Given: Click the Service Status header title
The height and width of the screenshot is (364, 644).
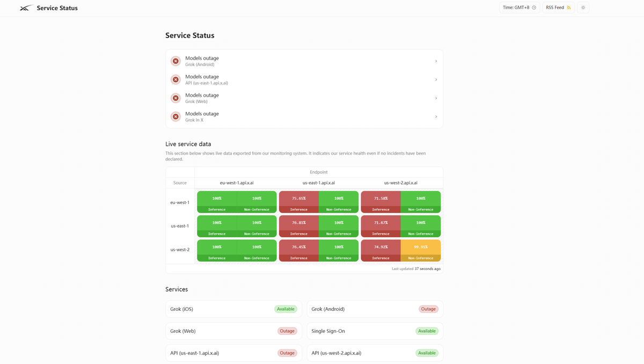Looking at the screenshot, I should tap(57, 8).
